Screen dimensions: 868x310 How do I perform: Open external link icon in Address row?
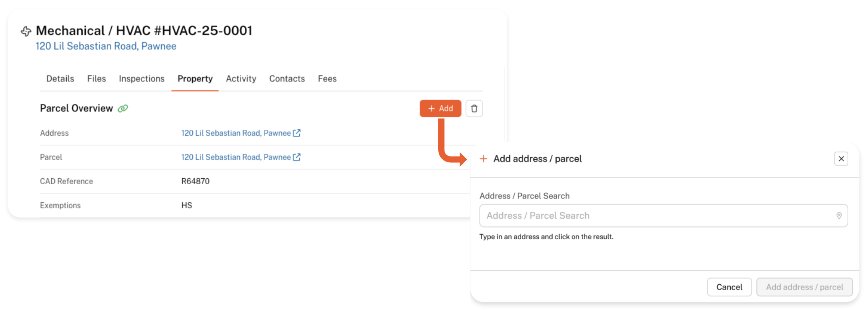click(x=297, y=133)
